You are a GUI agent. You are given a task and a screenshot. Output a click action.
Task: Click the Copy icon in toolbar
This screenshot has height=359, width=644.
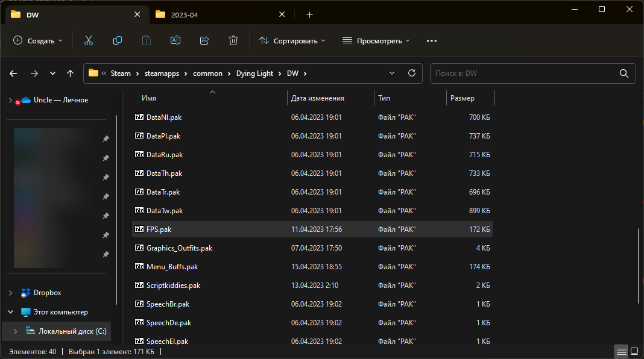[118, 40]
